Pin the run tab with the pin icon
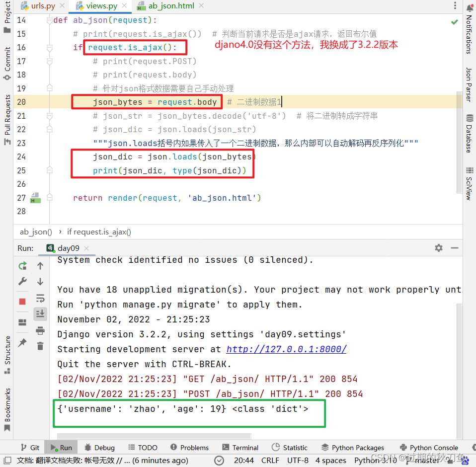The height and width of the screenshot is (467, 476). (x=22, y=343)
